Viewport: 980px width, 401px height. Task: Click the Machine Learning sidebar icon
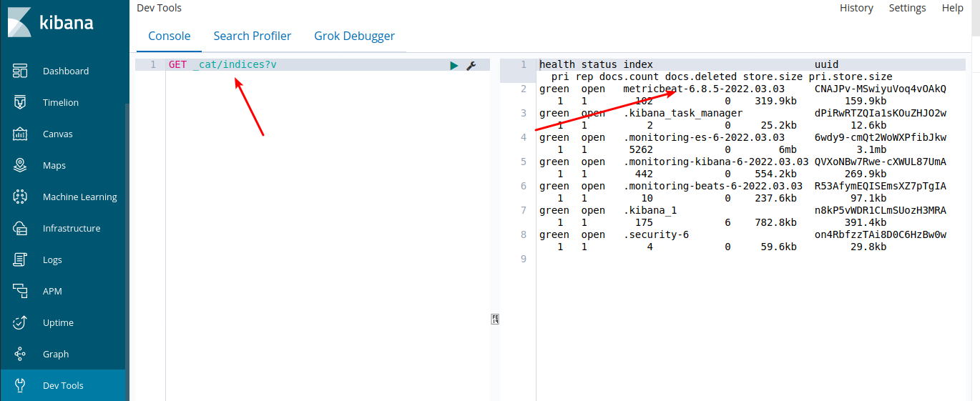(20, 197)
